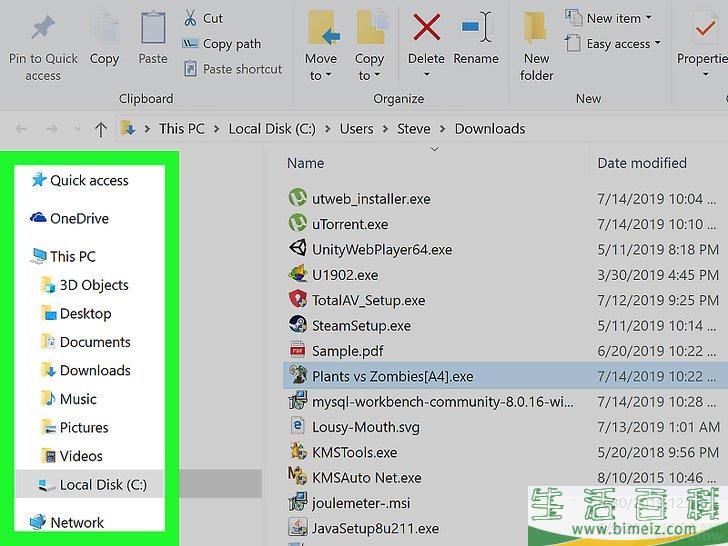This screenshot has height=546, width=728.
Task: Open Music folder in sidebar
Action: coord(69,399)
